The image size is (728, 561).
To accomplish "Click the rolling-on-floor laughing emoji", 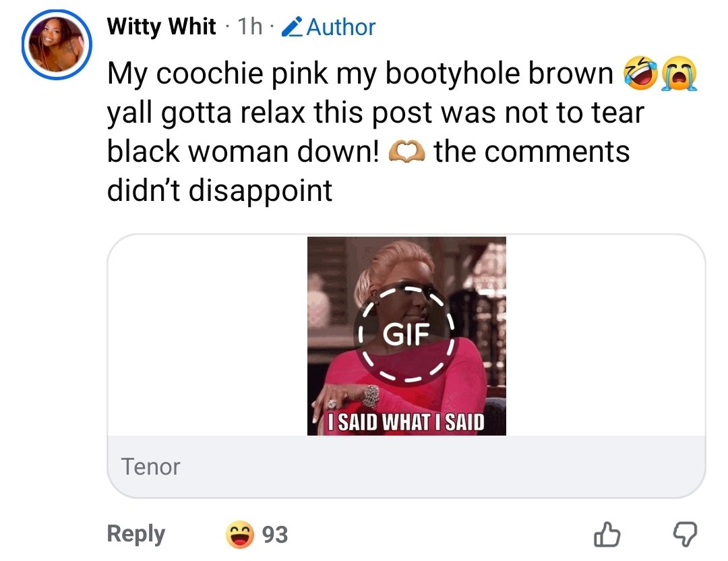I will 641,73.
